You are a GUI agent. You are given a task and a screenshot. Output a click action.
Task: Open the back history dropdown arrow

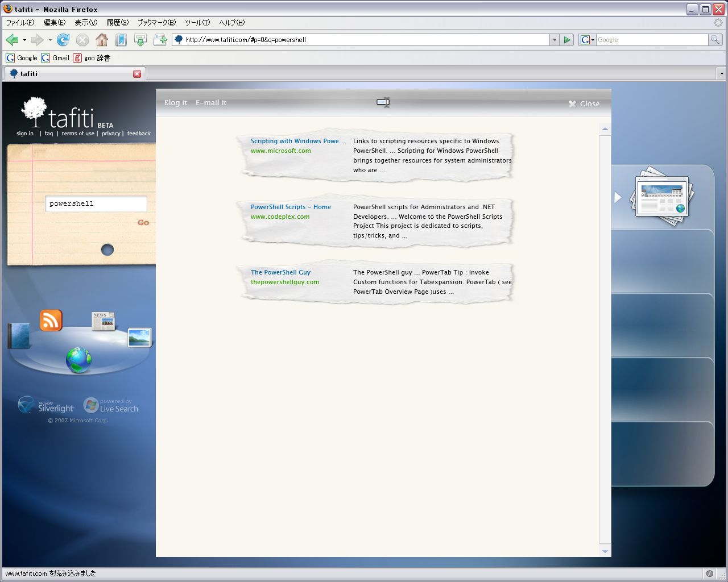(x=24, y=40)
